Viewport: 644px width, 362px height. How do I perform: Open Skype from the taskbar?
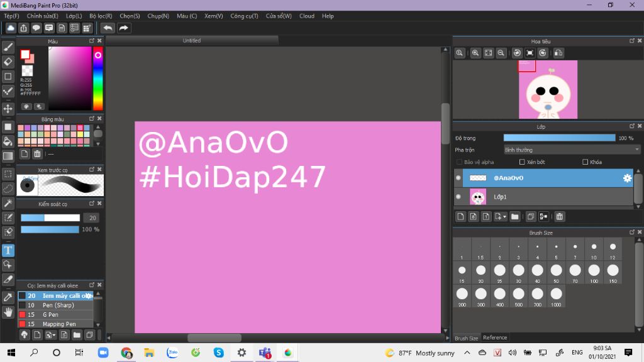click(218, 352)
